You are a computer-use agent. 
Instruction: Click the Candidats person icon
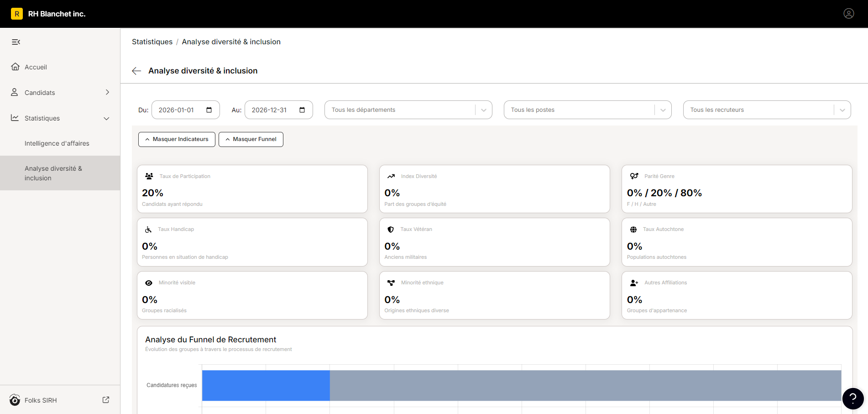(x=15, y=92)
